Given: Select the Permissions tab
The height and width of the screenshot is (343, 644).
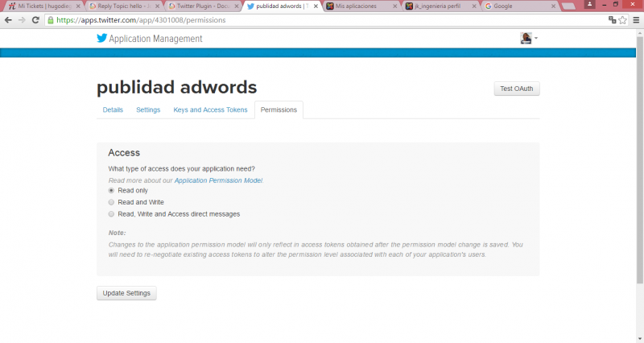Looking at the screenshot, I should pos(279,110).
